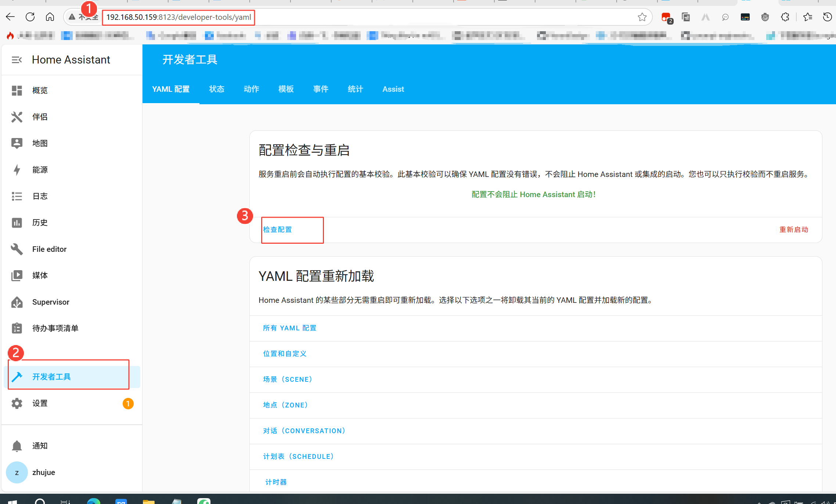The image size is (836, 504).
Task: Open the Supervisor icon
Action: point(17,302)
